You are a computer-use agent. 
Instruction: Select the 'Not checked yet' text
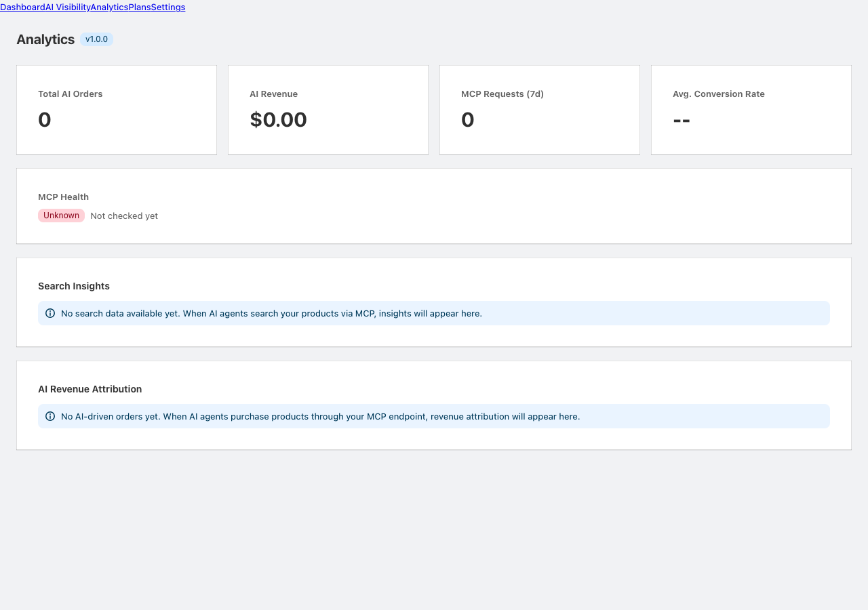click(x=124, y=216)
